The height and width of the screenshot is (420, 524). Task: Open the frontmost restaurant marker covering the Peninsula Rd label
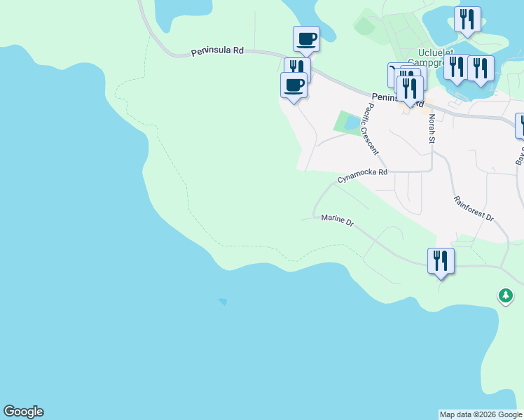410,88
